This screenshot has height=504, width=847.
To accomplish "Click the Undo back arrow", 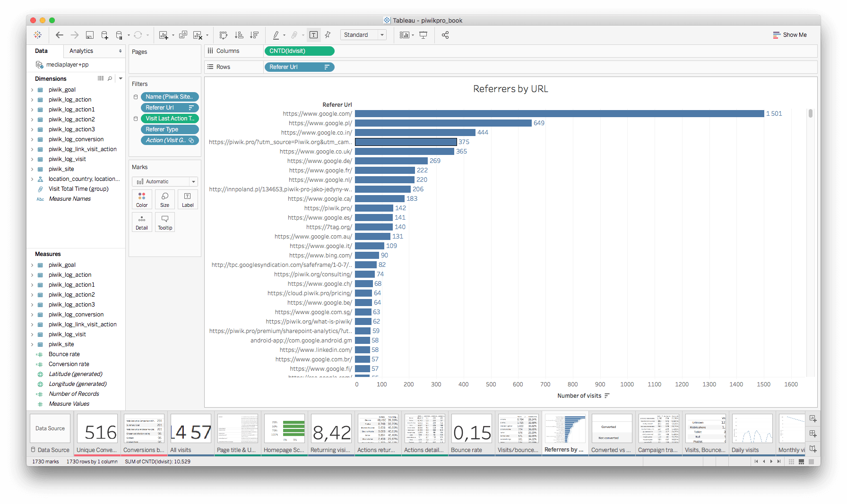I will 60,35.
